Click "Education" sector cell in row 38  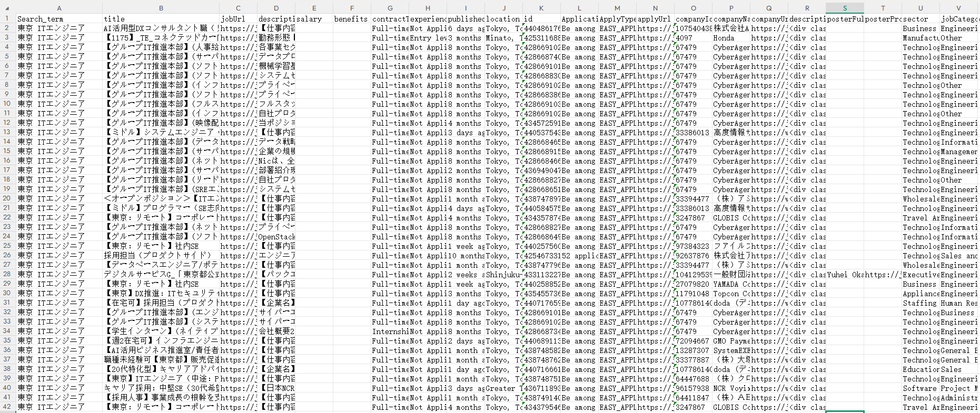point(920,369)
